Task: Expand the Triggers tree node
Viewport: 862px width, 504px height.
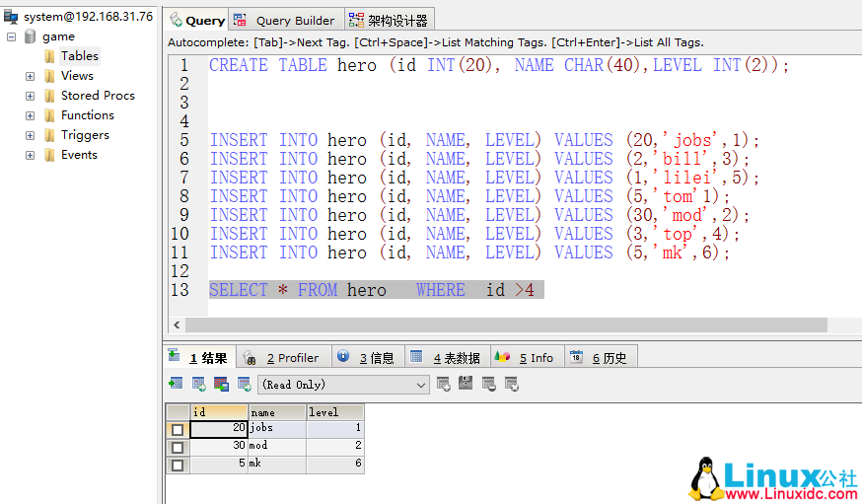Action: 31,136
